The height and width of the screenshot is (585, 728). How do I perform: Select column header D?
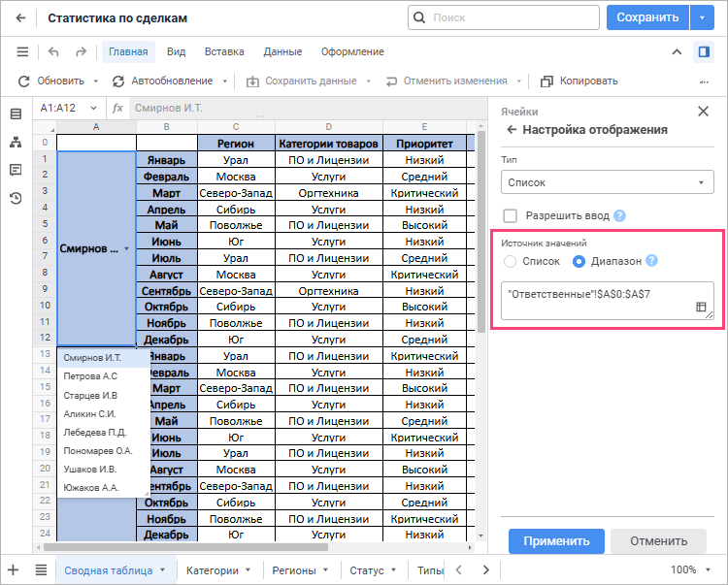(329, 127)
